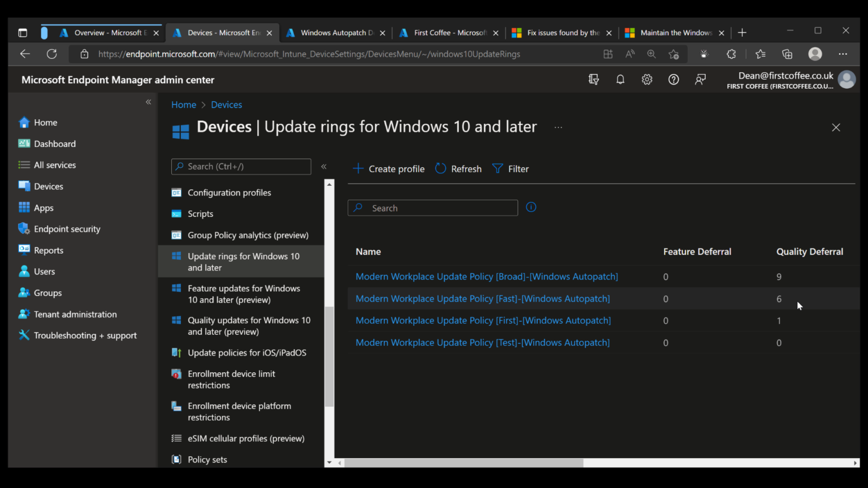Open the ellipsis menu next to the page title

click(558, 127)
